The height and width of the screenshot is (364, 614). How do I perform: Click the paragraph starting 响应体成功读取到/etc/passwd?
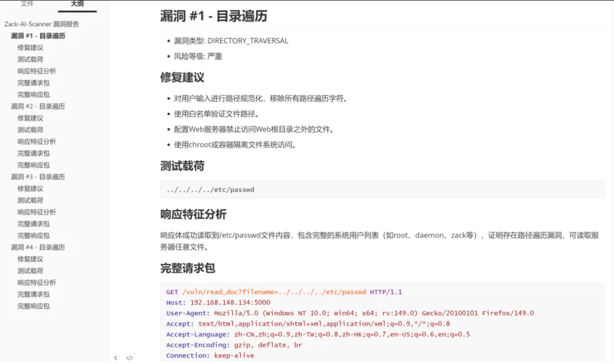[379, 241]
